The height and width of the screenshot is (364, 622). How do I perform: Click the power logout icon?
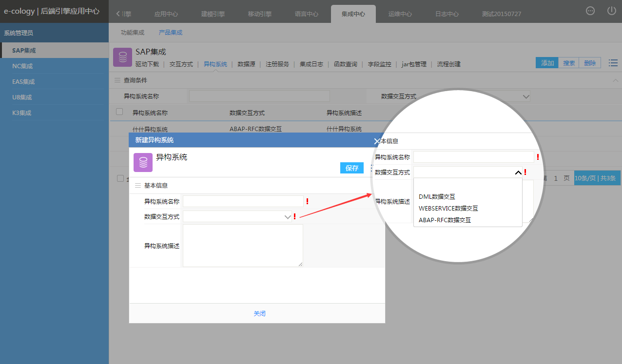click(612, 11)
